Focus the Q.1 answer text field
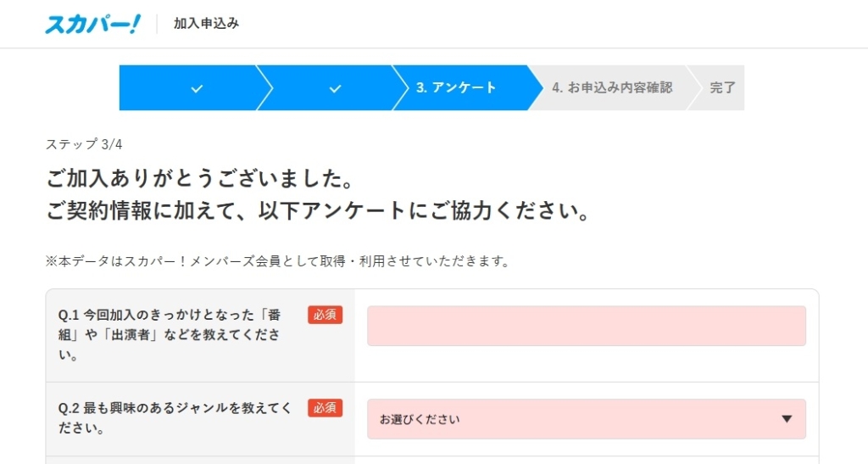 tap(587, 326)
